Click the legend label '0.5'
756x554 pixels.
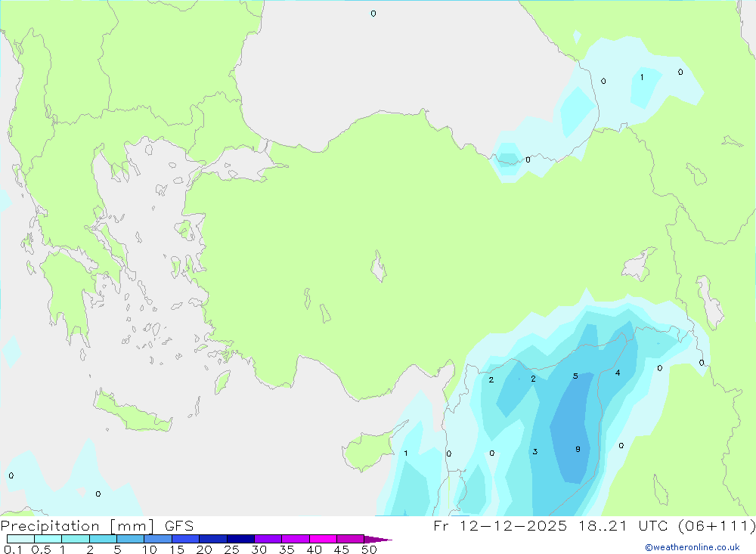41,549
